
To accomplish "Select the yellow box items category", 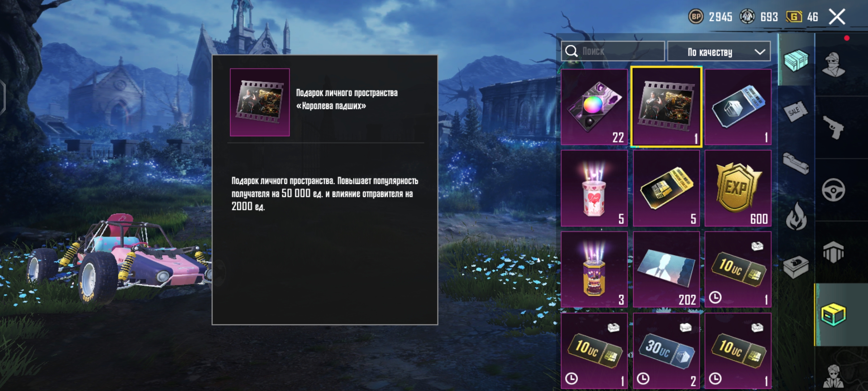I will [x=833, y=314].
